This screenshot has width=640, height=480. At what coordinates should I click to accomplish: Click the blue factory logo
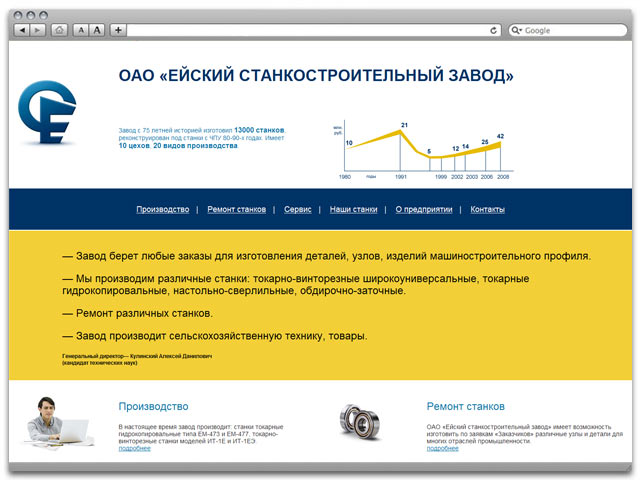pyautogui.click(x=47, y=112)
